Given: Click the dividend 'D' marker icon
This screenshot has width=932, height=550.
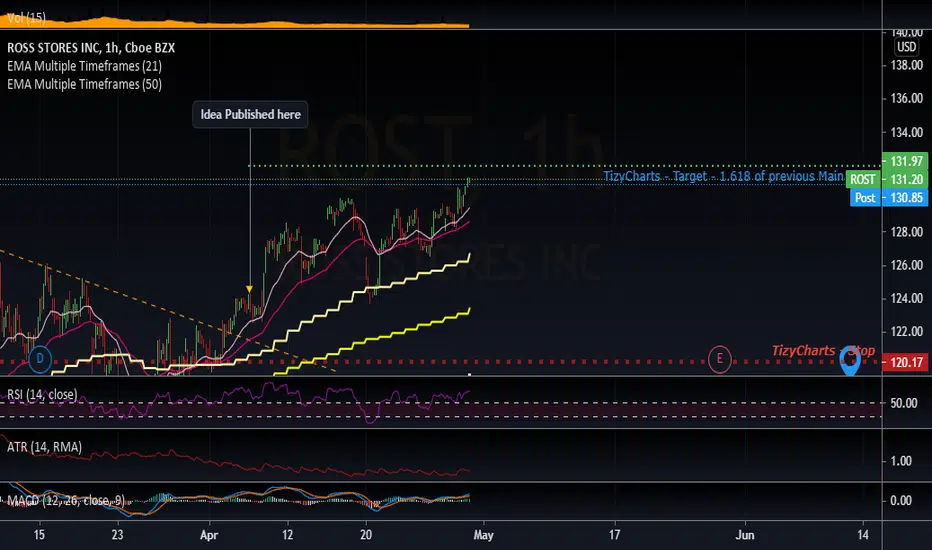Looking at the screenshot, I should coord(40,357).
